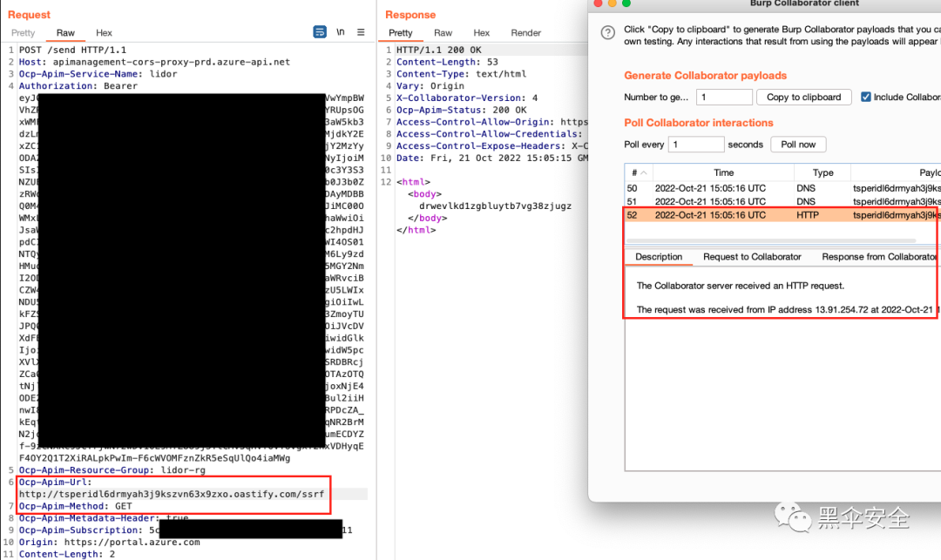Click the Access-Control-Expose-Headers response header
The image size is (941, 560).
492,145
